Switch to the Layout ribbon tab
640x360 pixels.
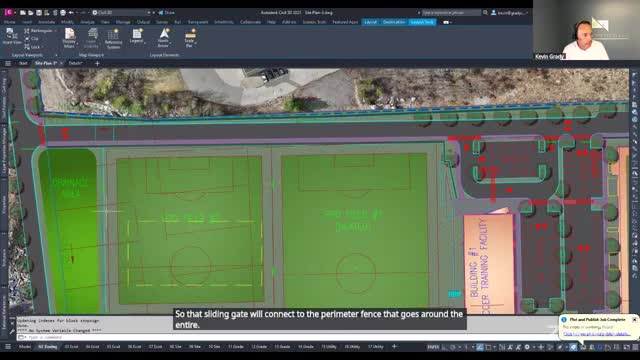tap(371, 22)
